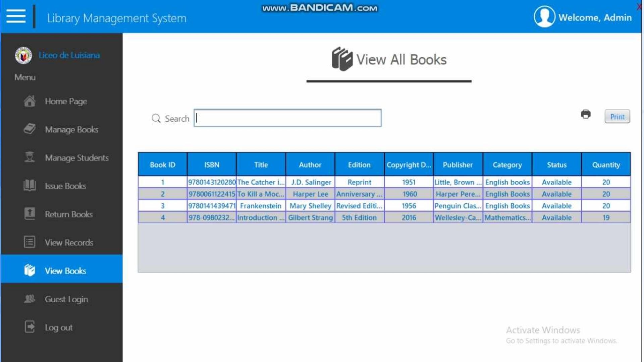
Task: Open the www.bandicam.com link
Action: [320, 8]
